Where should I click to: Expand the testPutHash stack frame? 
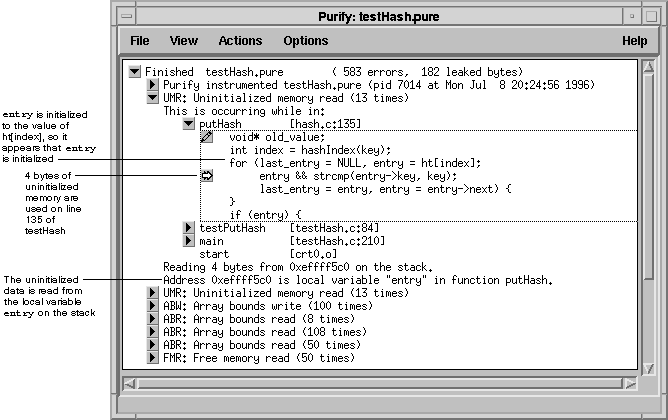189,229
